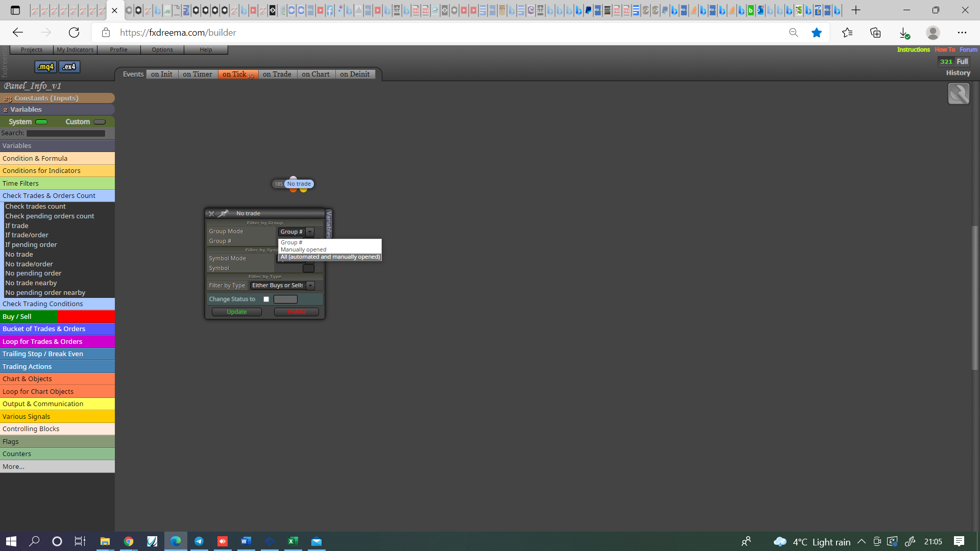Open the Filter by Type dropdown

pos(282,286)
